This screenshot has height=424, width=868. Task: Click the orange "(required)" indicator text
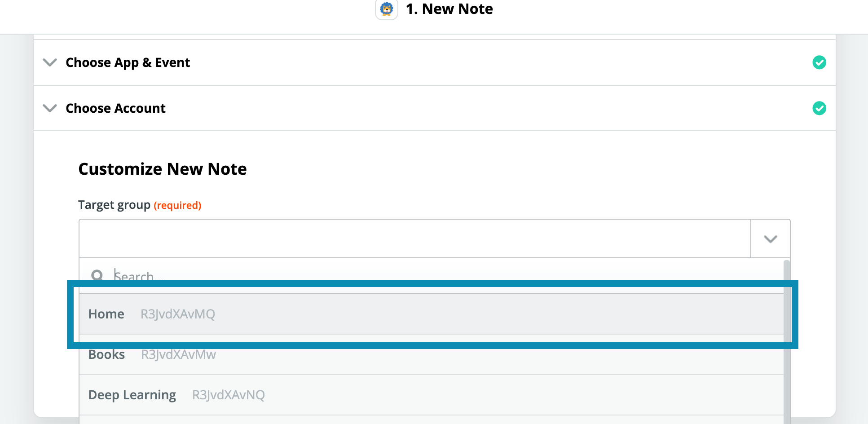coord(177,206)
